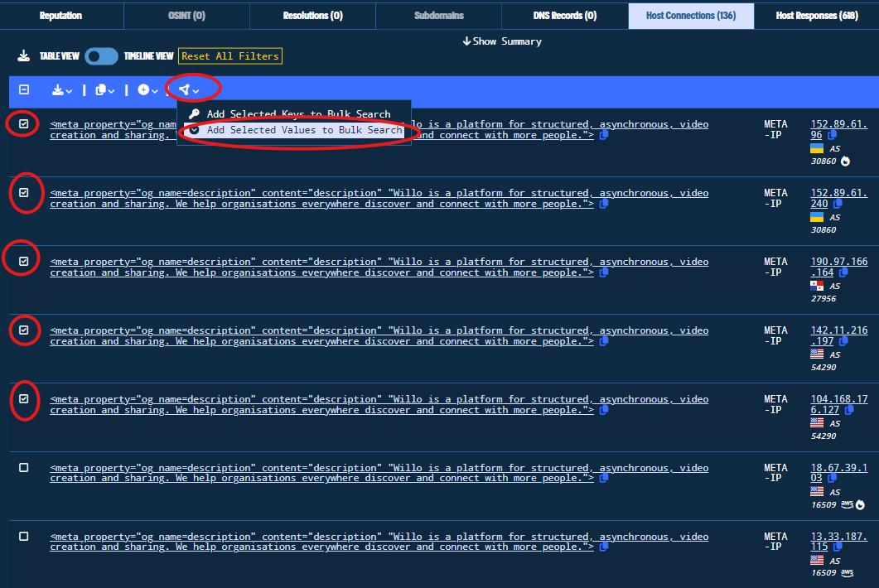Click the Panama flag under 190.97.166.164
The image size is (879, 588).
817,286
